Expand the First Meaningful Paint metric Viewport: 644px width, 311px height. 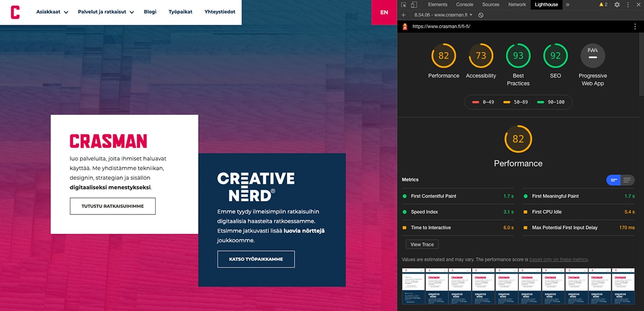tap(579, 196)
